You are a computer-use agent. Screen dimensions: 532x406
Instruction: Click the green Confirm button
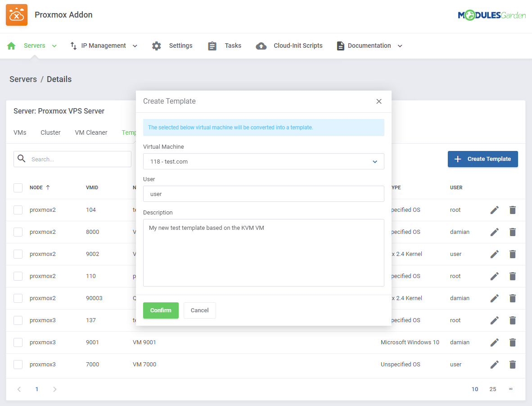[161, 310]
